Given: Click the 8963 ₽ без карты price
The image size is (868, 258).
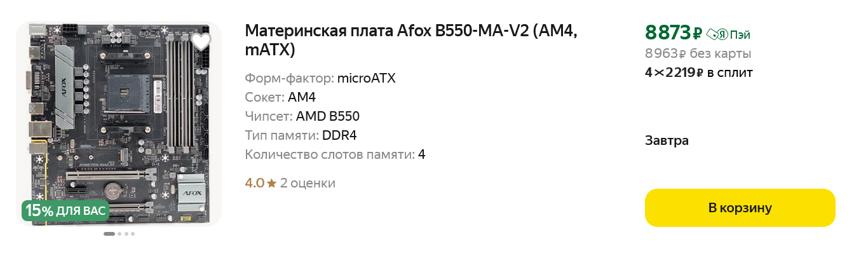Looking at the screenshot, I should pos(698,53).
